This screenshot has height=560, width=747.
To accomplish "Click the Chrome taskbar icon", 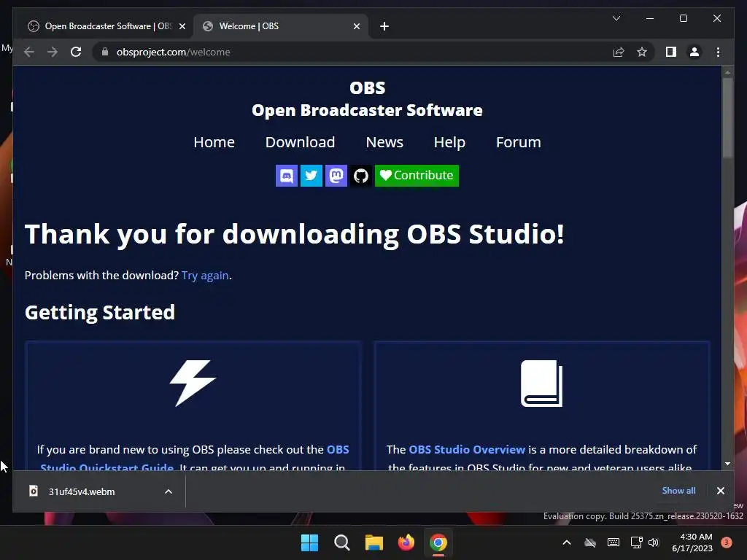I will point(438,542).
